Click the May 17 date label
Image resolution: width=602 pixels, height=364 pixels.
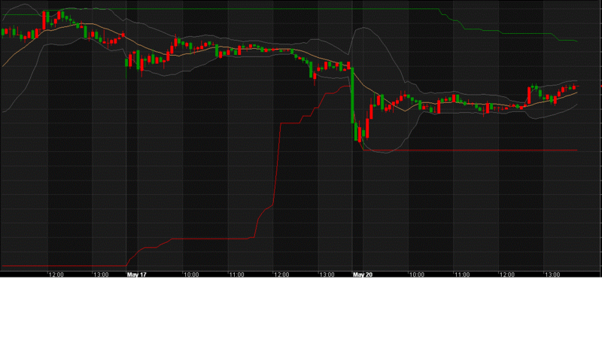click(137, 275)
